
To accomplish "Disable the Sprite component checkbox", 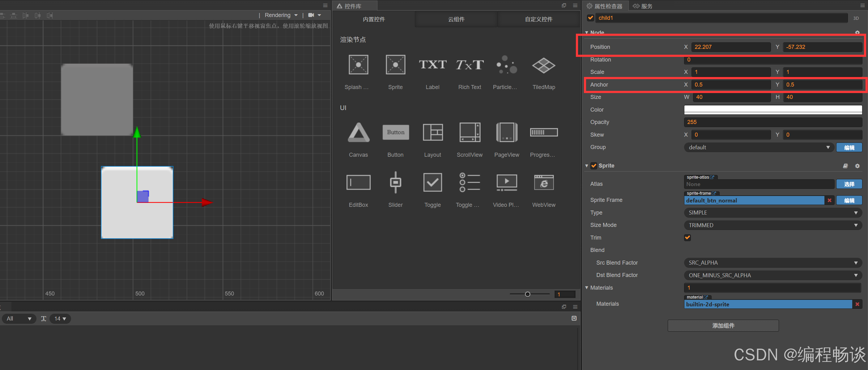I will [594, 166].
